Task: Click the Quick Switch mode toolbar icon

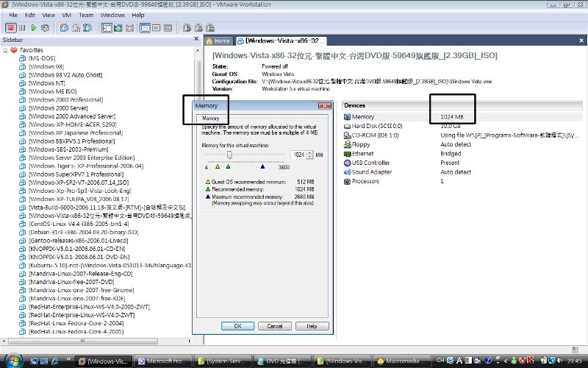Action: coord(118,28)
